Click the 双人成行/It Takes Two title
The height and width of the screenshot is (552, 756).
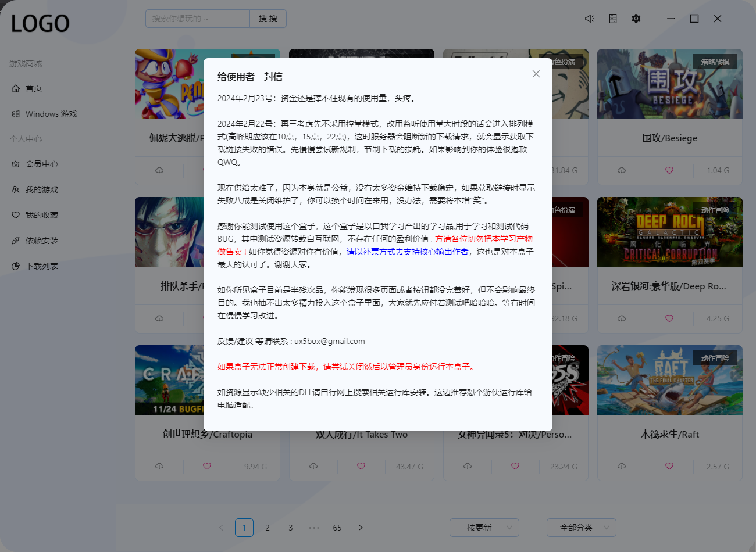[x=362, y=435]
